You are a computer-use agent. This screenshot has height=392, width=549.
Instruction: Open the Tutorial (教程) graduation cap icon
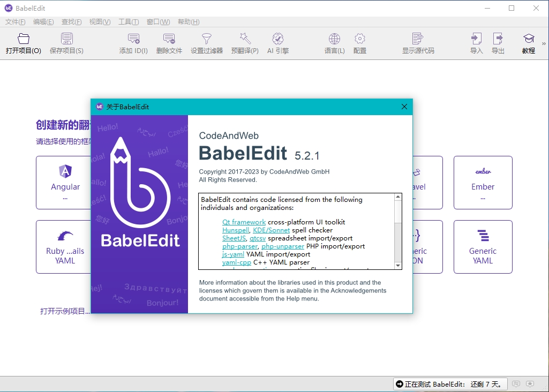click(x=529, y=39)
